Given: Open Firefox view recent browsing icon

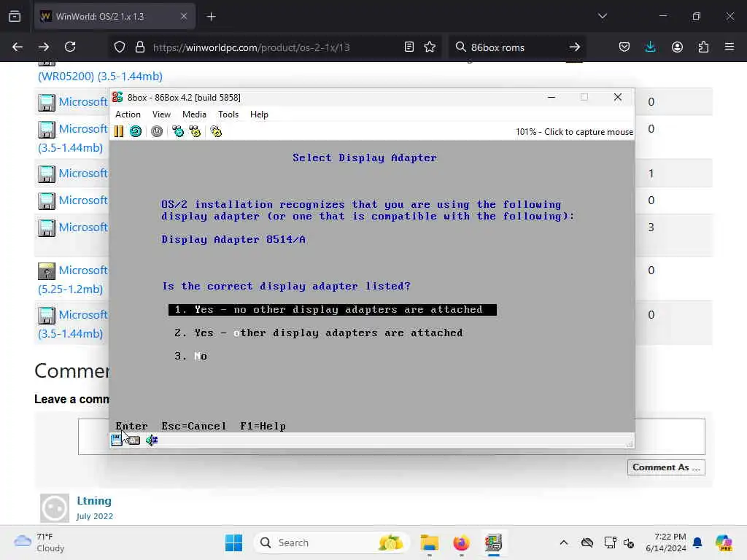Looking at the screenshot, I should pos(15,17).
